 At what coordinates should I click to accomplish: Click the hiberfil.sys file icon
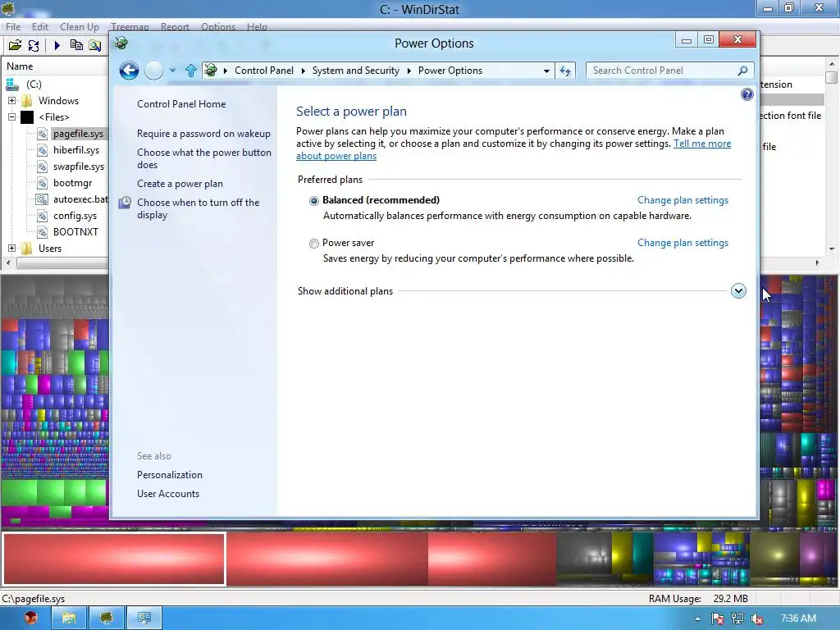43,151
